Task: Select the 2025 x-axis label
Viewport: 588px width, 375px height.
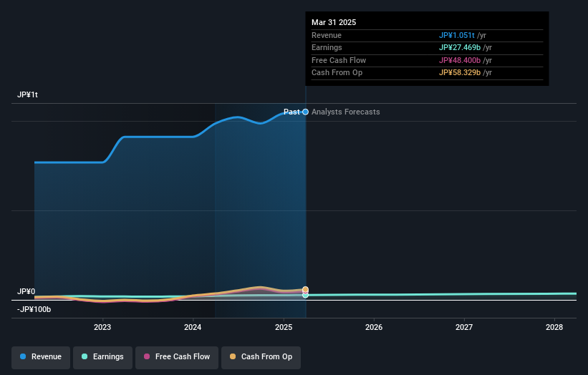Action: [x=284, y=328]
